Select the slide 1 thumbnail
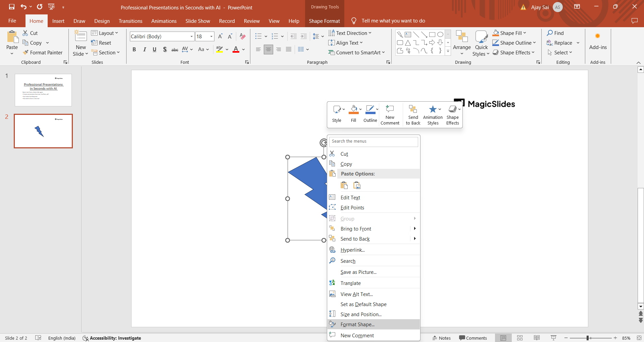 pos(43,90)
